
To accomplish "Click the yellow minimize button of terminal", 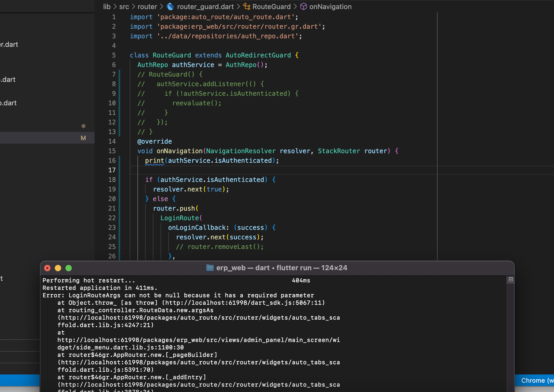I will point(58,268).
